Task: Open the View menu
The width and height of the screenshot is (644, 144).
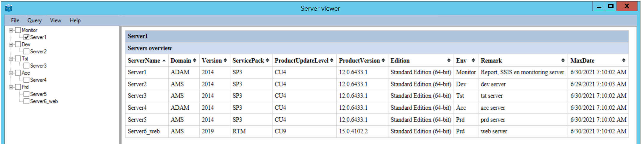Action: coord(55,20)
